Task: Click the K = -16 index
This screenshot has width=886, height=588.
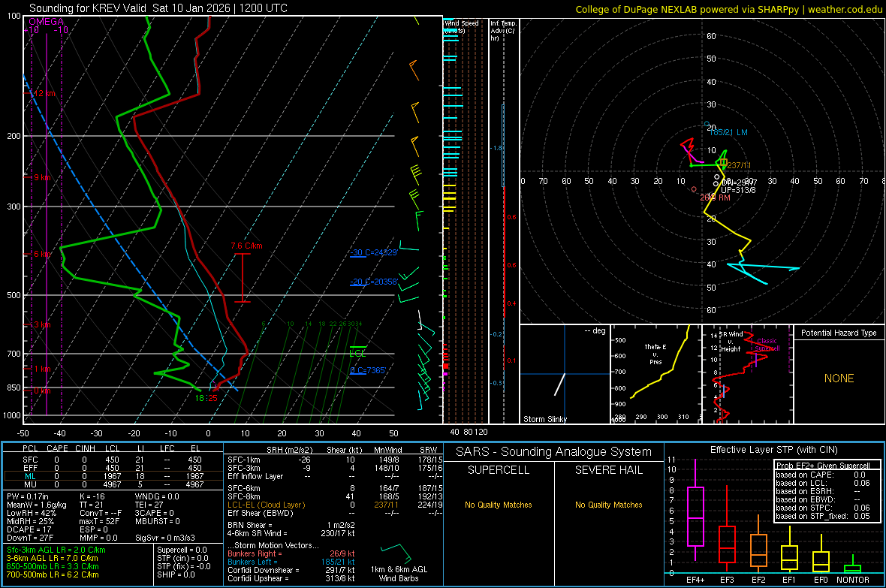Action: click(x=92, y=496)
